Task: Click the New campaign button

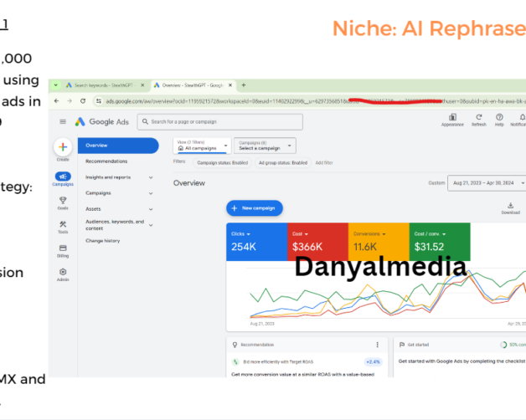Action: coord(255,207)
